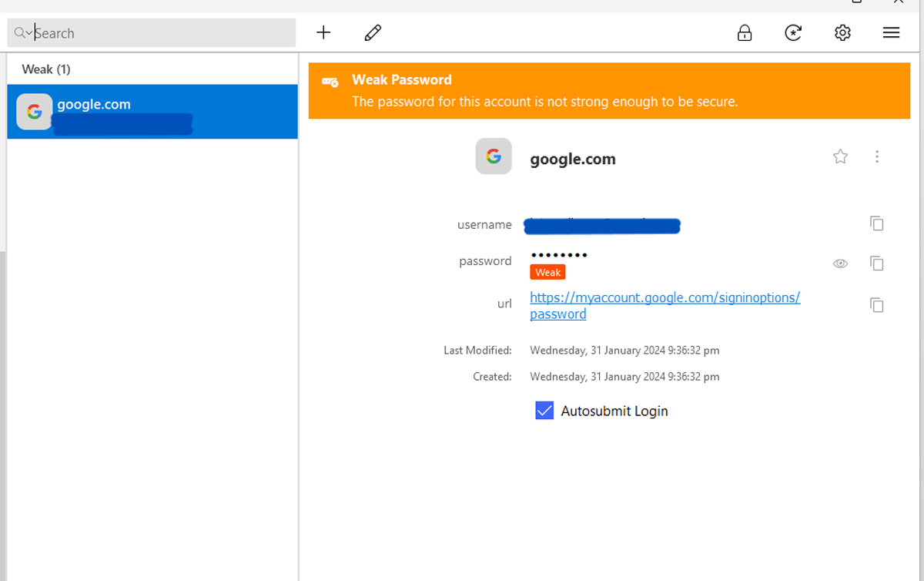
Task: Copy the url to clipboard
Action: click(x=876, y=305)
